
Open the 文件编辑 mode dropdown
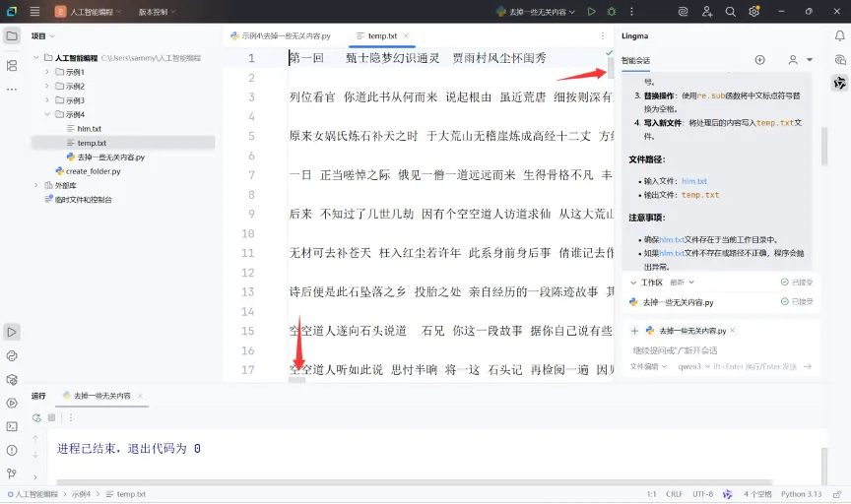648,367
